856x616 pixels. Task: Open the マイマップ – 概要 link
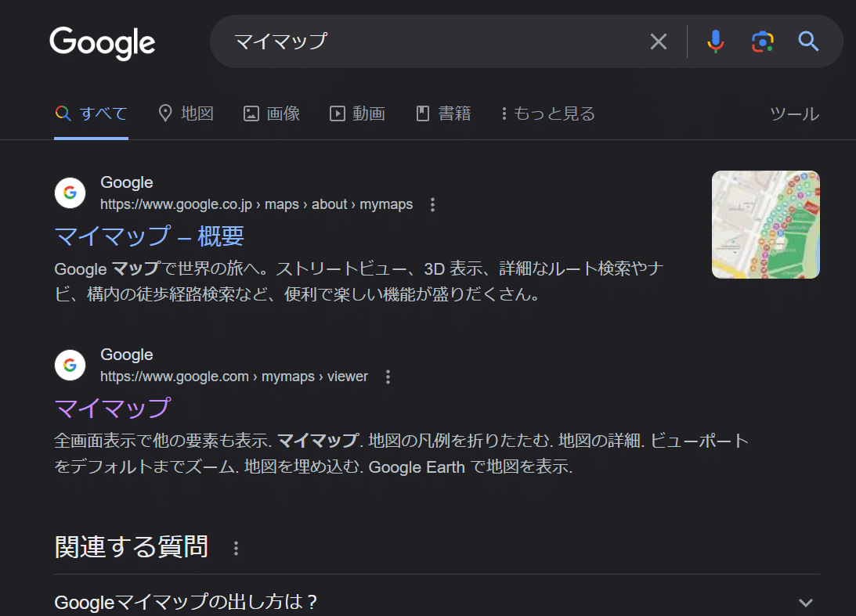[149, 236]
